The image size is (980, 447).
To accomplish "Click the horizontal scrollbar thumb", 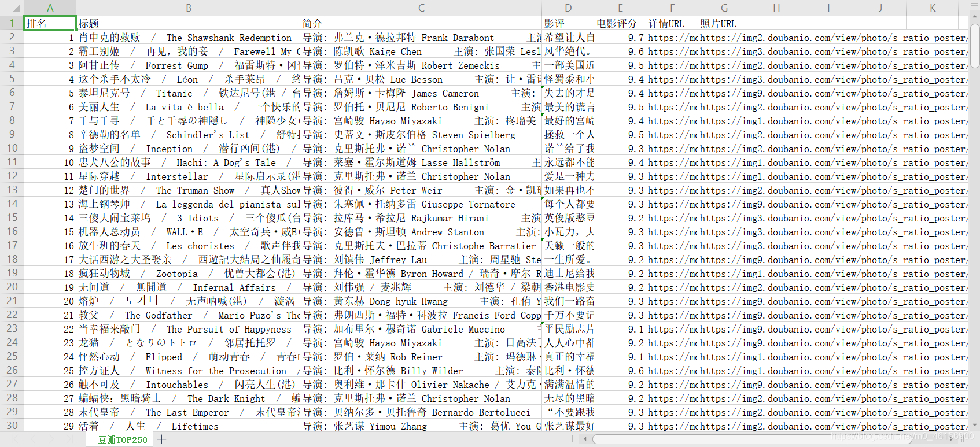I will [x=752, y=439].
